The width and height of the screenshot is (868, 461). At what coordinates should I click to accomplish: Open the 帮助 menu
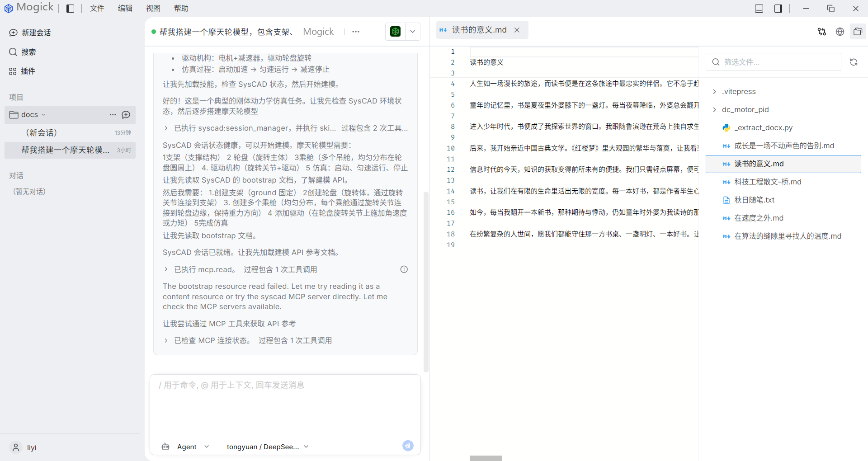tap(181, 8)
